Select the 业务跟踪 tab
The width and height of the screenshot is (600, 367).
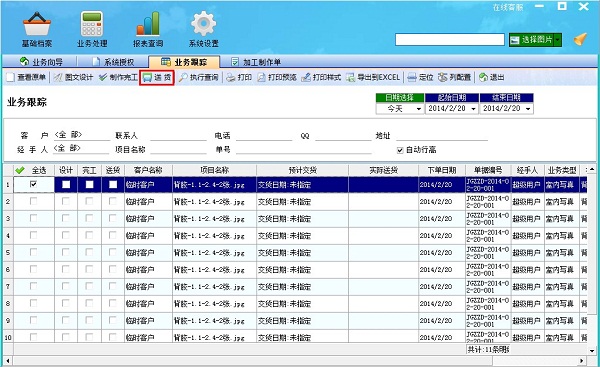[184, 62]
